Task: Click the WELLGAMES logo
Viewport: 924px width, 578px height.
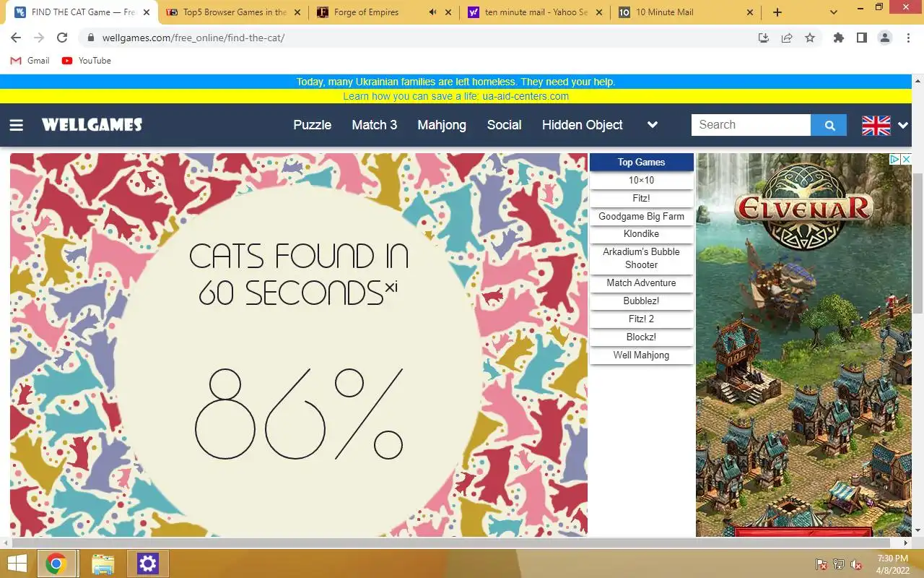Action: [92, 125]
